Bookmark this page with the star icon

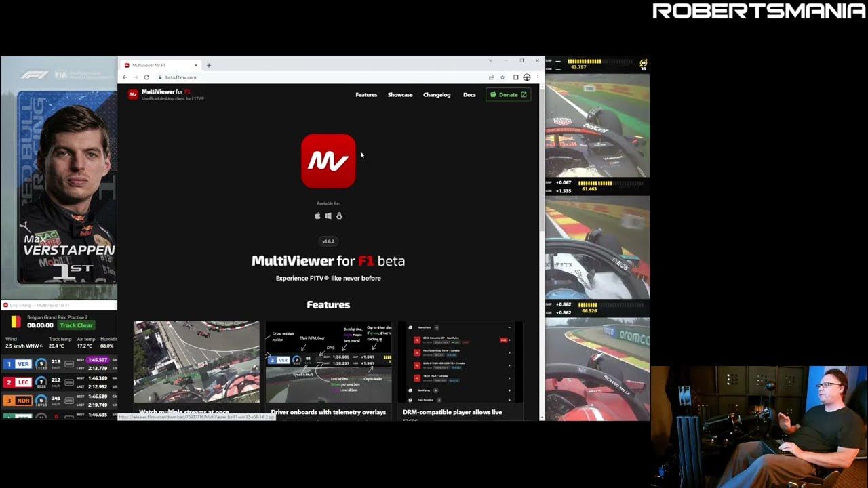502,77
